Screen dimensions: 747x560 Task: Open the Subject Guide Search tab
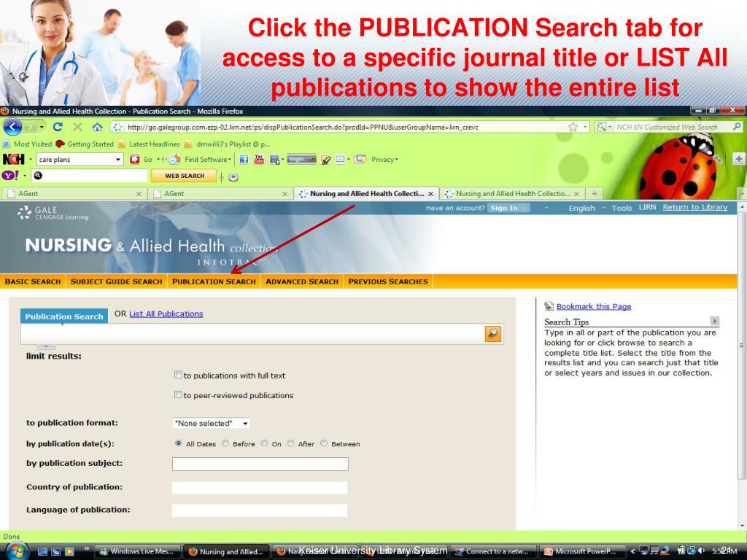(117, 281)
